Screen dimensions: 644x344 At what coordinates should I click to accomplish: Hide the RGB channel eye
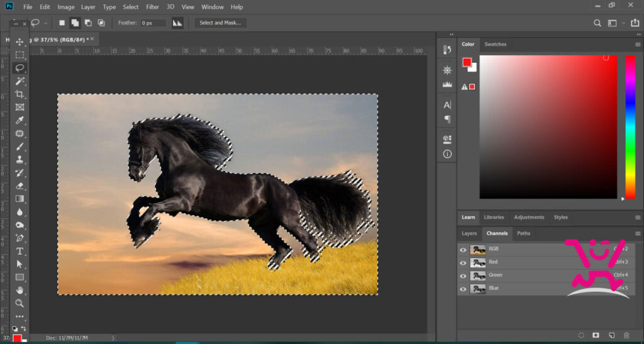pyautogui.click(x=463, y=250)
